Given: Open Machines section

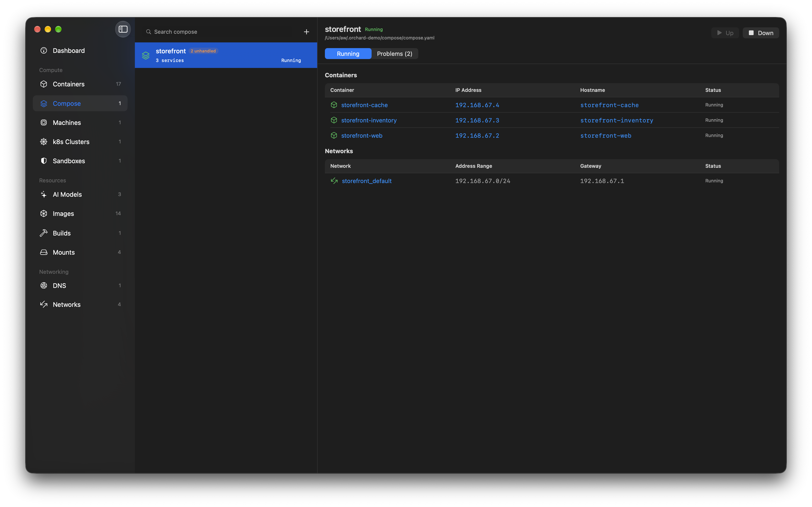Looking at the screenshot, I should click(x=80, y=123).
